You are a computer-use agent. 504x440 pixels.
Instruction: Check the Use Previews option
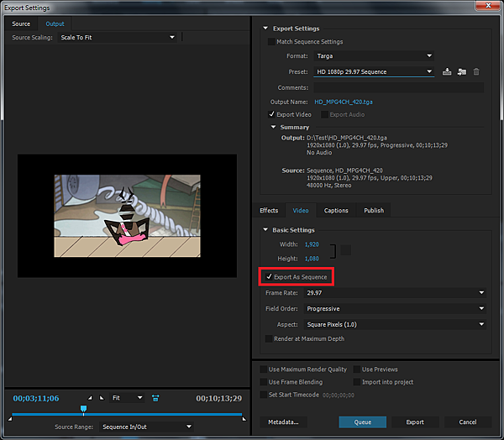[356, 369]
